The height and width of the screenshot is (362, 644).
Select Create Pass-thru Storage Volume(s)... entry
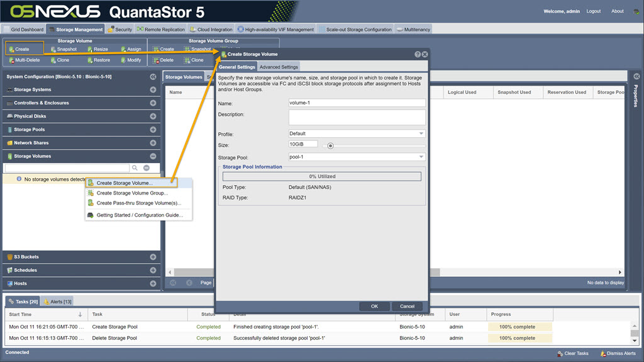click(138, 203)
